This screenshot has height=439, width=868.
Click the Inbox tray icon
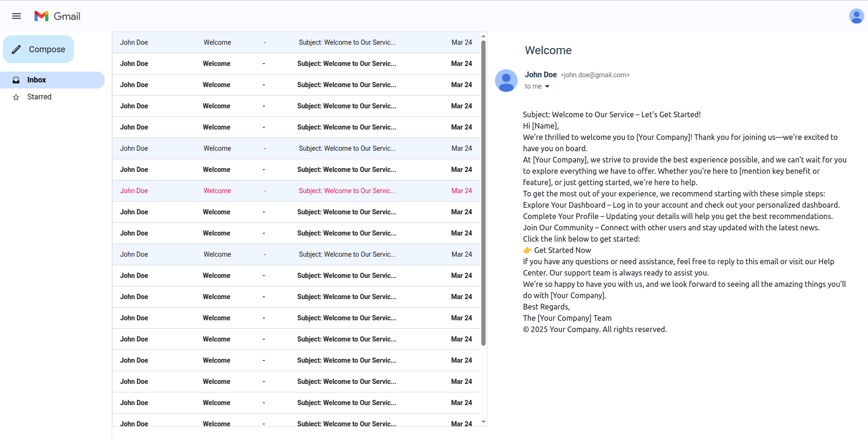(16, 80)
